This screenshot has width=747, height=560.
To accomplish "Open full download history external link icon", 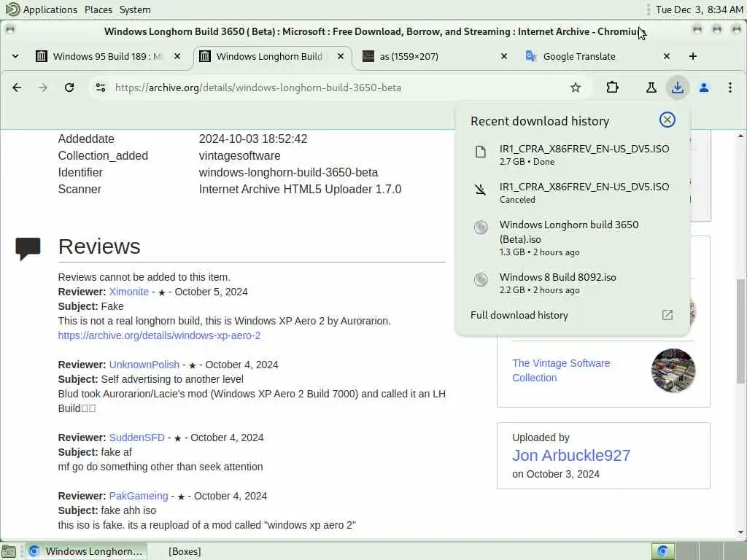I will (667, 315).
